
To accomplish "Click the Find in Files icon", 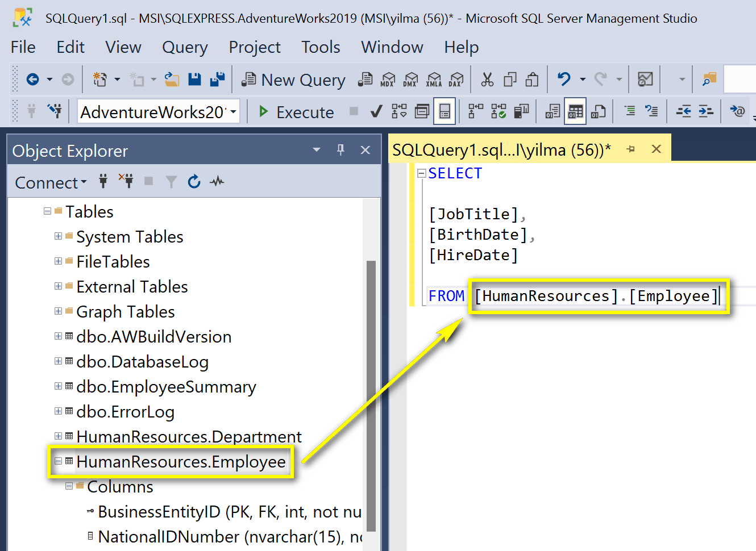I will click(709, 80).
